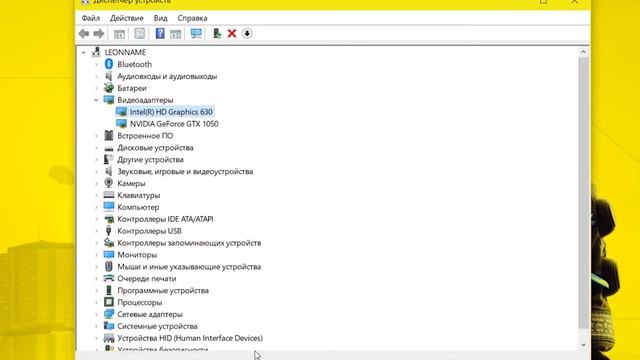640x360 pixels.
Task: Toggle the action pane toolbar icon
Action: [176, 33]
